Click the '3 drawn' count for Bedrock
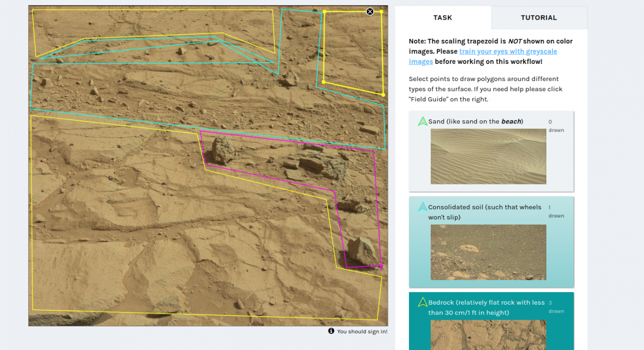Screen dimensions: 644x350 (x=556, y=307)
